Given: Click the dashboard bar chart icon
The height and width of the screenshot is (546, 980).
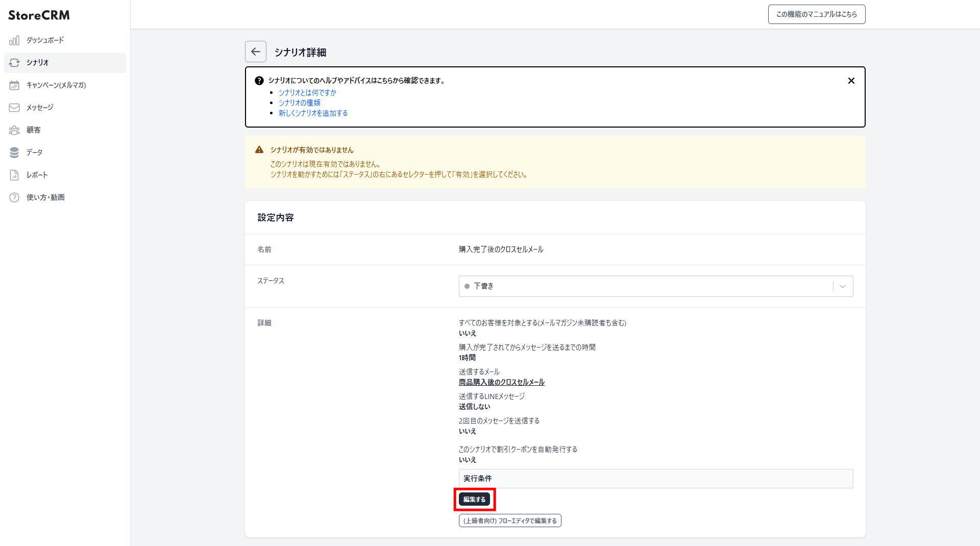Looking at the screenshot, I should point(14,40).
